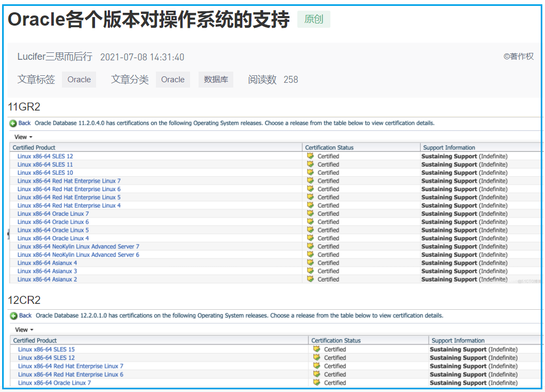Click the Certified icon for Linux x86-64 SLES 11
The width and height of the screenshot is (545, 392).
coord(310,164)
